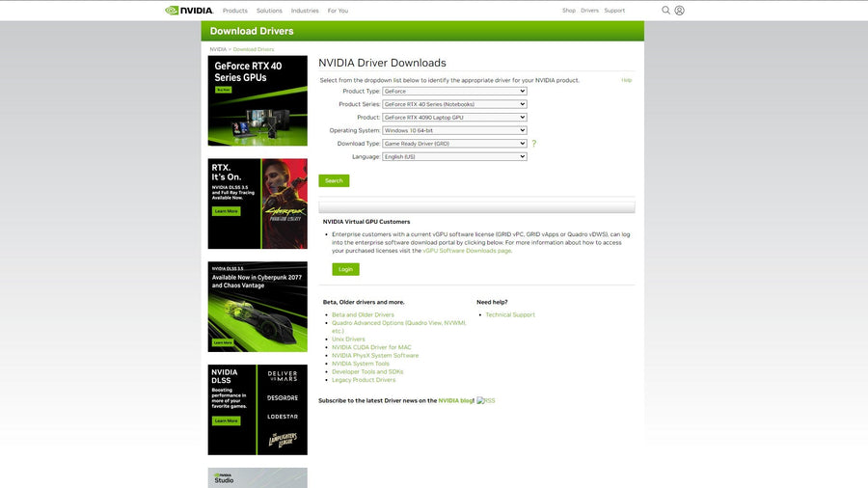The width and height of the screenshot is (868, 488).
Task: Click the Download Type question mark icon
Action: click(533, 144)
